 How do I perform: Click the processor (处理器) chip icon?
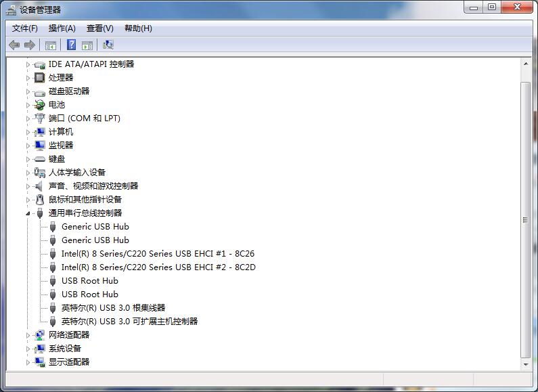point(40,78)
